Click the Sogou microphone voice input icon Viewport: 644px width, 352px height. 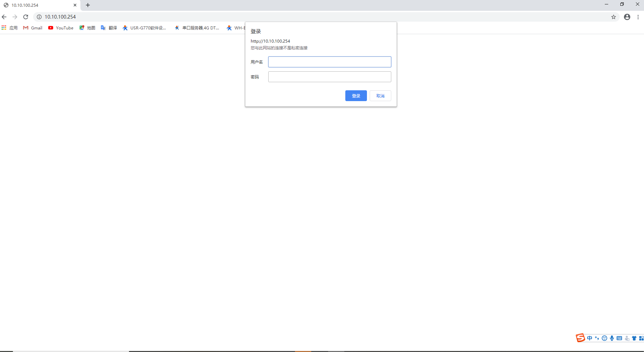pyautogui.click(x=612, y=338)
